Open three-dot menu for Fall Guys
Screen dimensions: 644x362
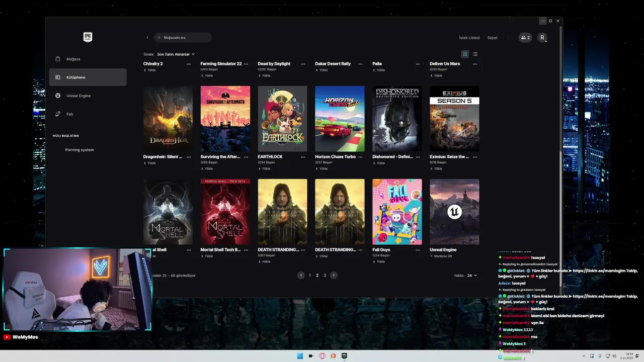pos(418,250)
